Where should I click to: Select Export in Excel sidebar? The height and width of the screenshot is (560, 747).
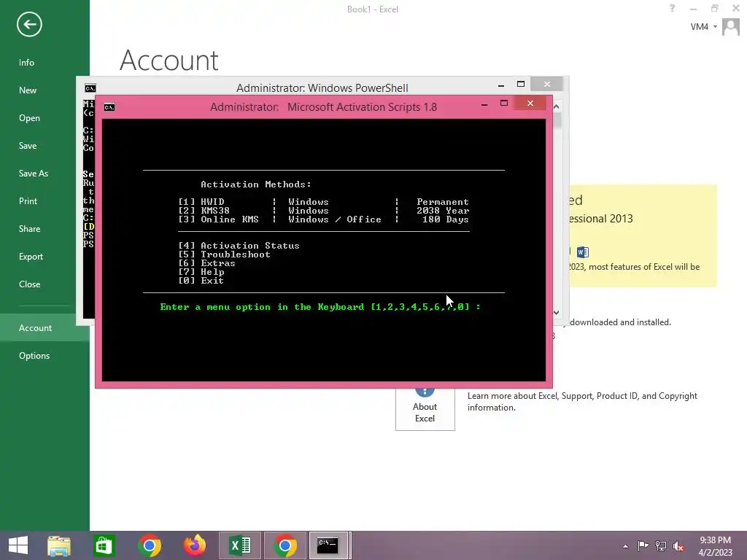tap(31, 256)
